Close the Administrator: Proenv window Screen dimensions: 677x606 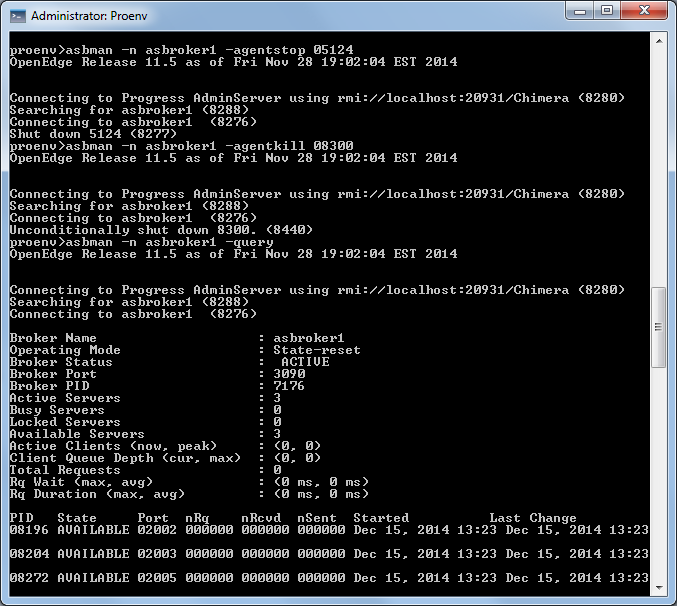click(644, 11)
